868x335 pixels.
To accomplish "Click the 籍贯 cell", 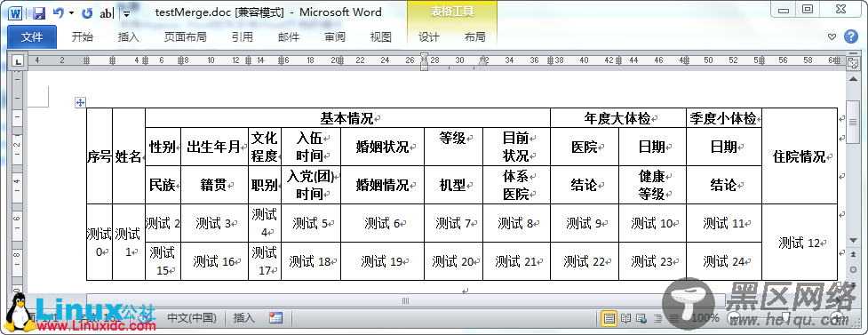I will point(214,185).
